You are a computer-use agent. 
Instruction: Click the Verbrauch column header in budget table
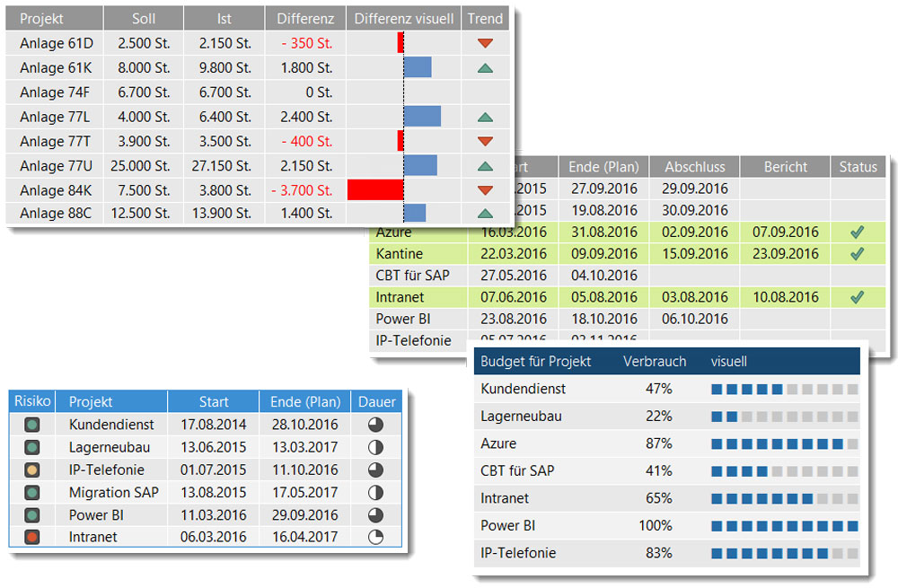655,362
